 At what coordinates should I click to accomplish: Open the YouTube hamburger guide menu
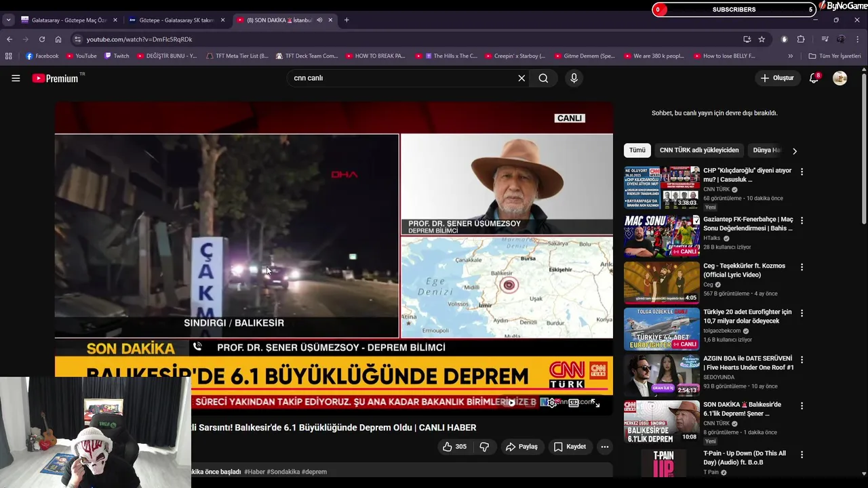(16, 78)
